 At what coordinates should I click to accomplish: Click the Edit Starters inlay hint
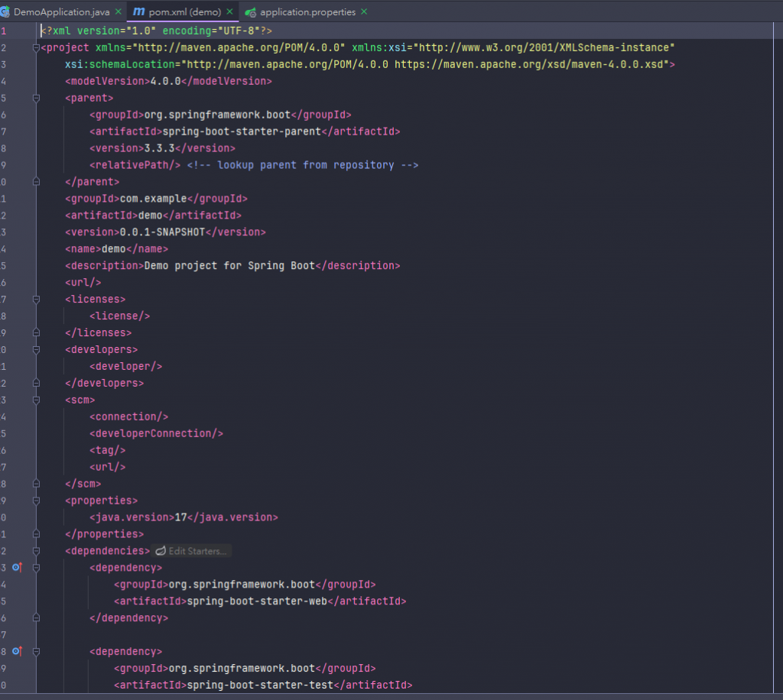pyautogui.click(x=191, y=551)
